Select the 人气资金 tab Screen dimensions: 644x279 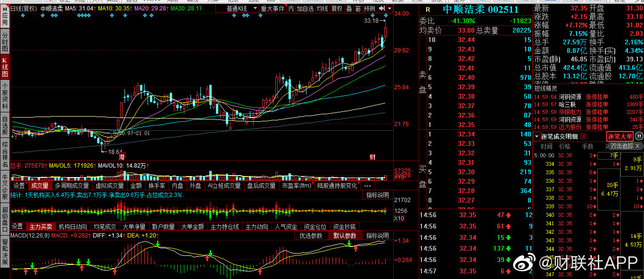pyautogui.click(x=287, y=227)
